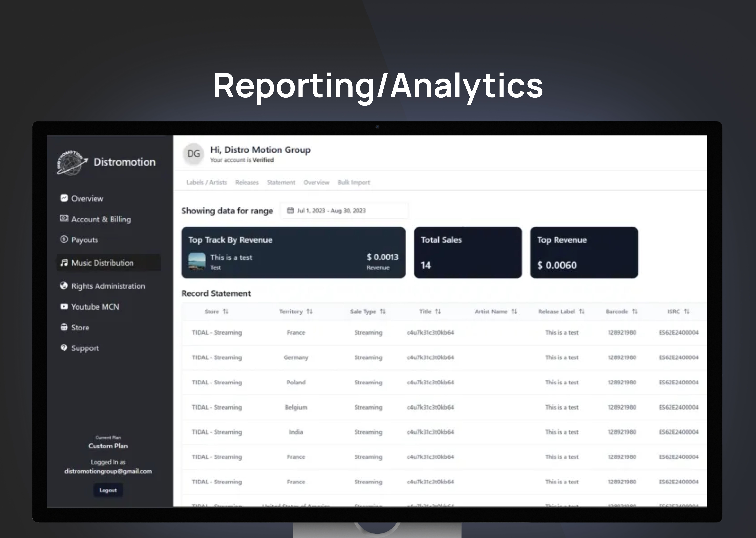Sort by Barcode column arrows
Viewport: 756px width, 538px height.
(x=635, y=311)
